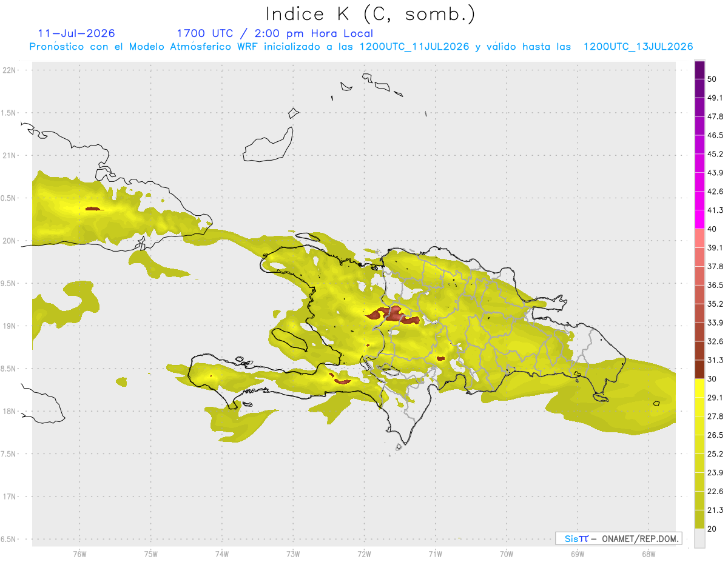Select the gray swatch below the 20 label
Screen dimensions: 728x562
pos(699,538)
